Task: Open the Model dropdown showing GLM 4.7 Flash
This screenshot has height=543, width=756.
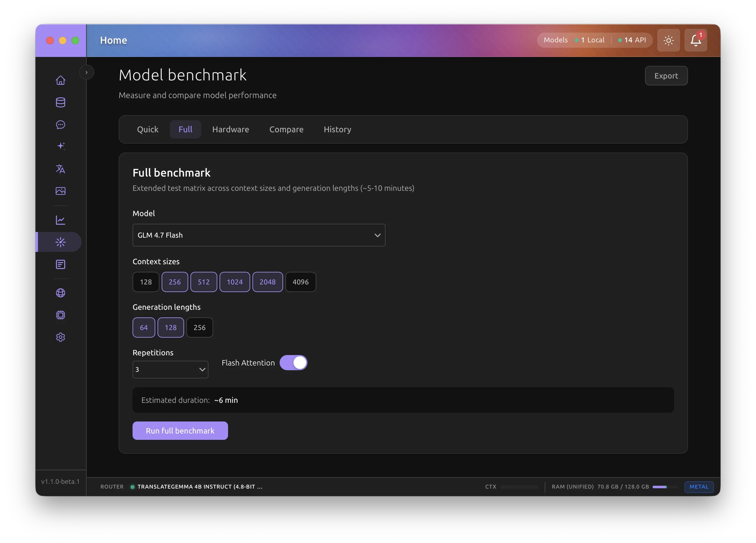Action: pyautogui.click(x=259, y=235)
